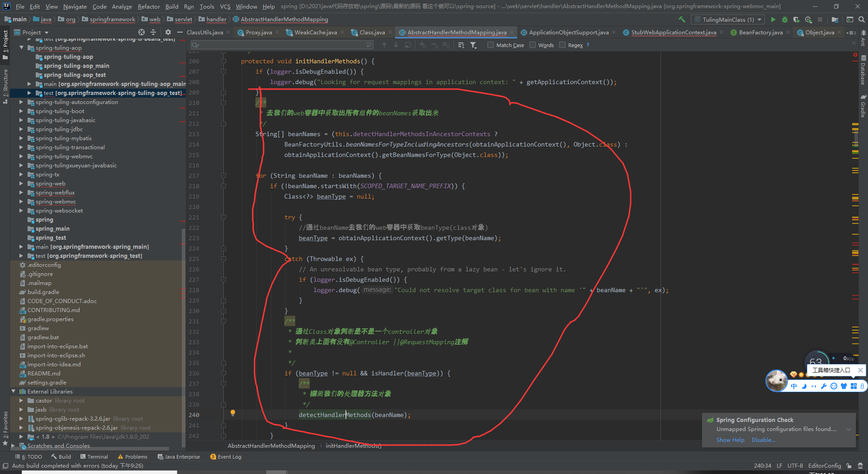
Task: Expand the spring-tuling-boot module
Action: (x=21, y=111)
